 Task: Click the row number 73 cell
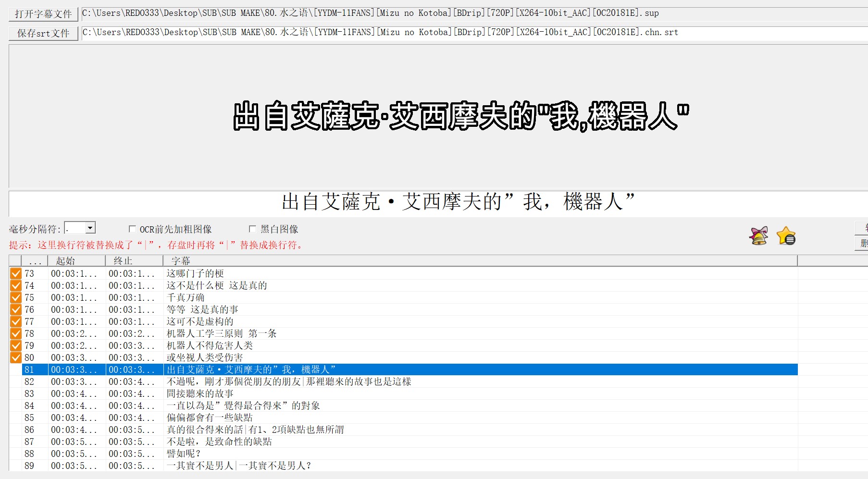(35, 273)
